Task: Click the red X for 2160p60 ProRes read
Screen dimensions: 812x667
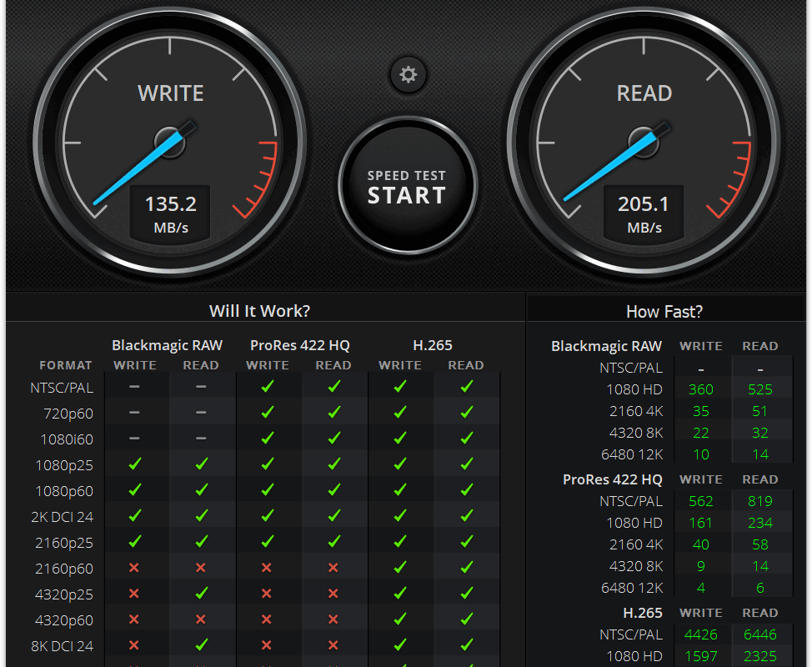Action: [x=333, y=568]
